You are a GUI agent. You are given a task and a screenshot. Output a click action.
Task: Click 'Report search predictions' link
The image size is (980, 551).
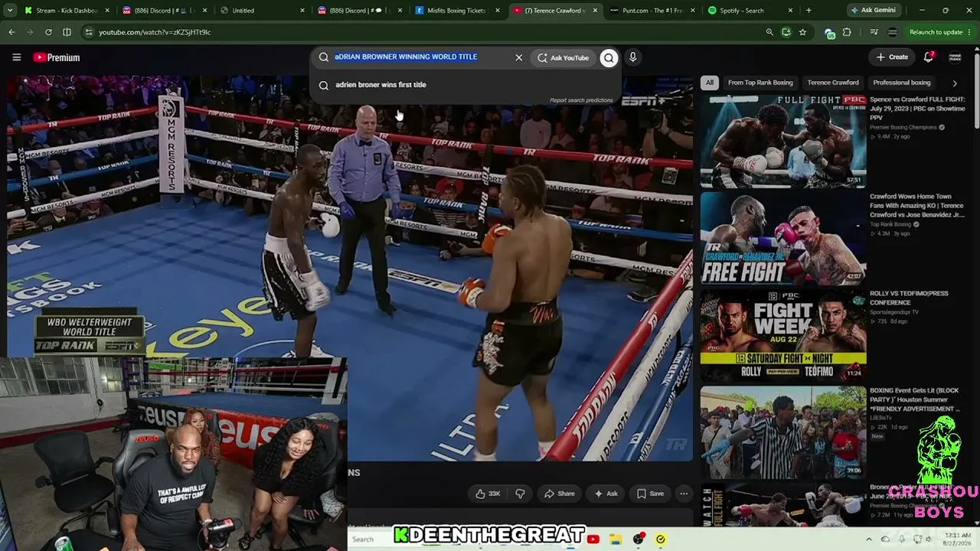581,100
